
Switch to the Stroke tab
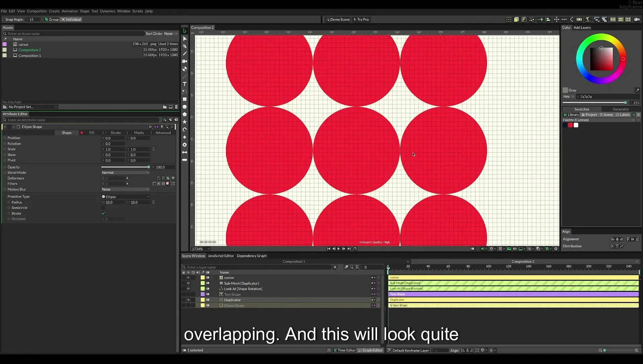coord(116,133)
